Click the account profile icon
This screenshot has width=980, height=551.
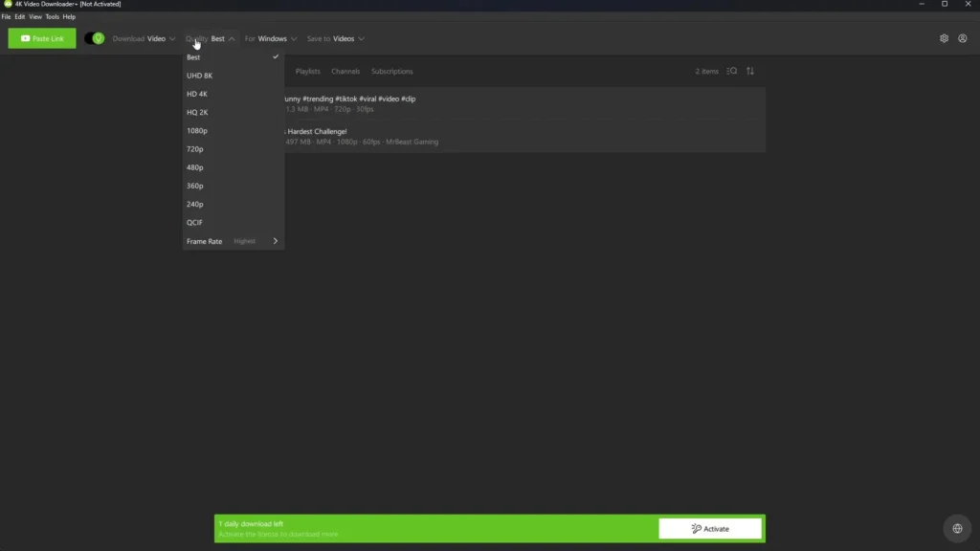coord(963,38)
